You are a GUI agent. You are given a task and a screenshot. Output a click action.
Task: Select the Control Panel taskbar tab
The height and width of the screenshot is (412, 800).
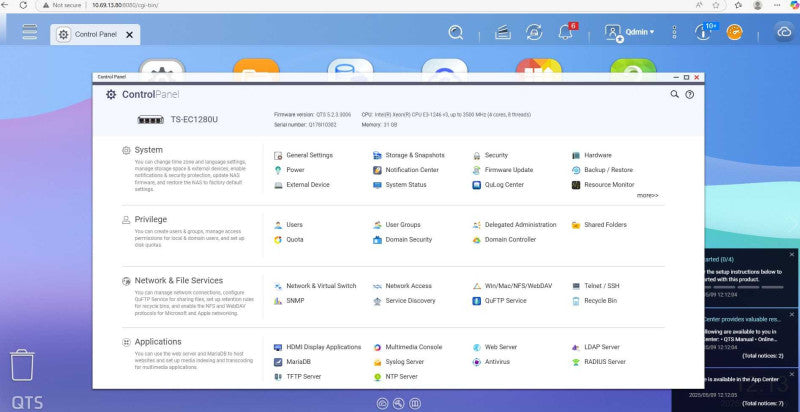(95, 35)
